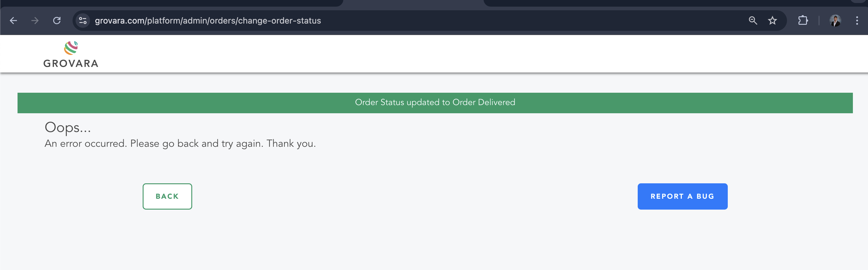Screen dimensions: 868x270
Task: Focus the grovara.com address bar URL
Action: coord(208,21)
